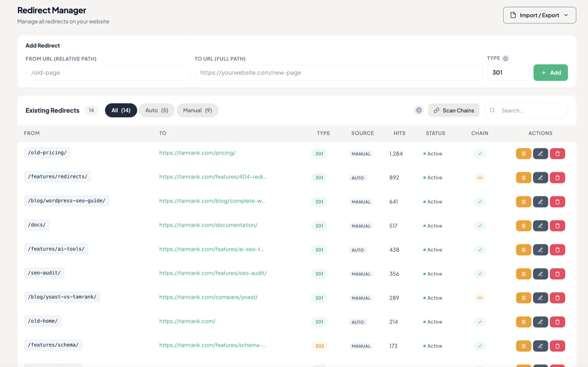This screenshot has height=367, width=588.
Task: Pause the /features/redirects/ redirect
Action: [523, 178]
